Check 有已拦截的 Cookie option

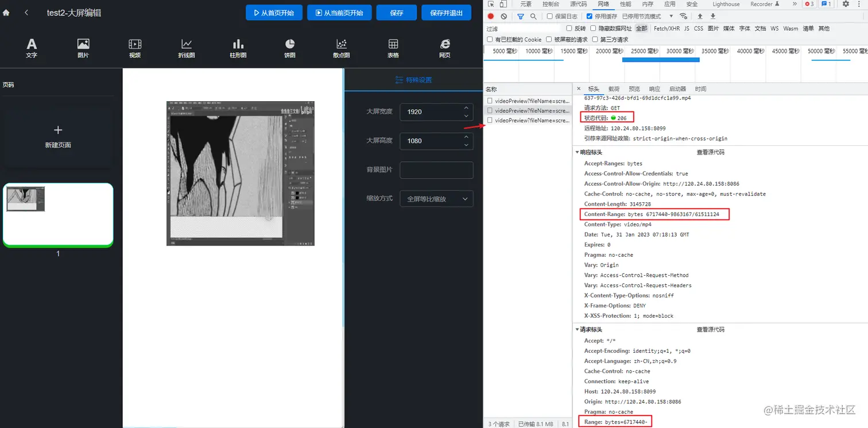(490, 40)
